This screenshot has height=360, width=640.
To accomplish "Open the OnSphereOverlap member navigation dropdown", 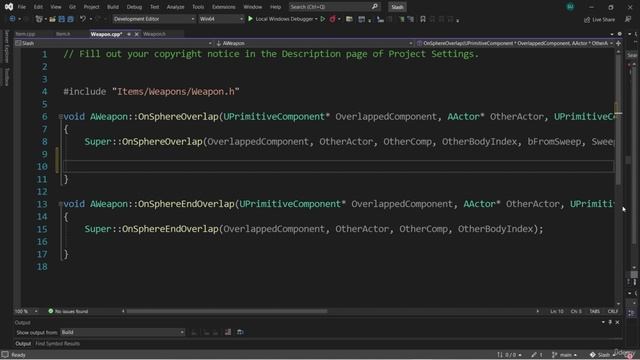I will pyautogui.click(x=514, y=43).
